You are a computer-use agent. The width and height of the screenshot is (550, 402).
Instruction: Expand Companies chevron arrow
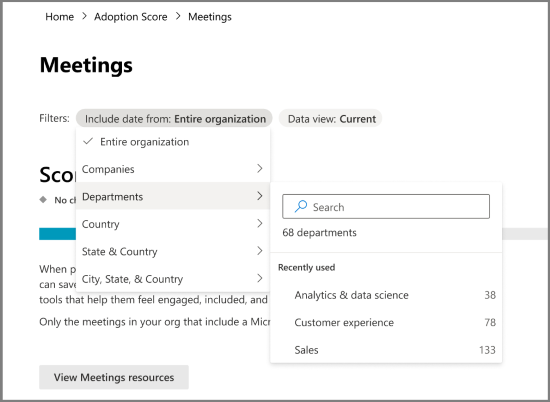260,168
